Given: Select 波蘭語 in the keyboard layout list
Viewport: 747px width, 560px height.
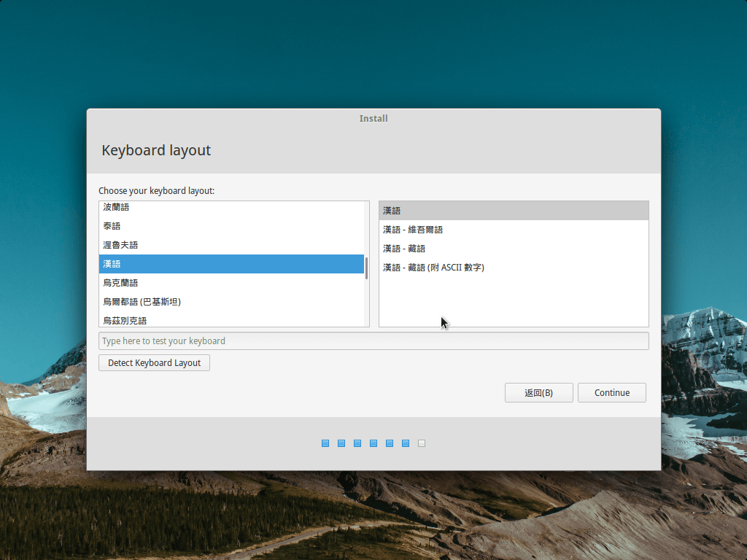Looking at the screenshot, I should coord(117,208).
